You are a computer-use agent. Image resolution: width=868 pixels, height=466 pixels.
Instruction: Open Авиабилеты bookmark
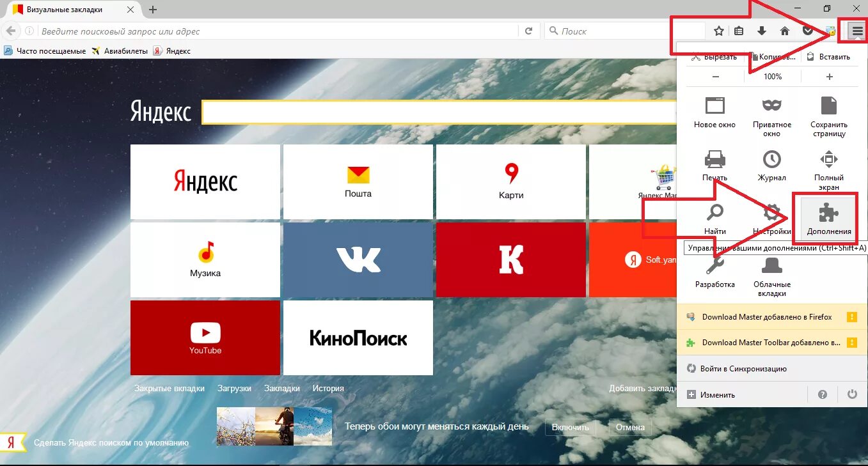coord(120,50)
